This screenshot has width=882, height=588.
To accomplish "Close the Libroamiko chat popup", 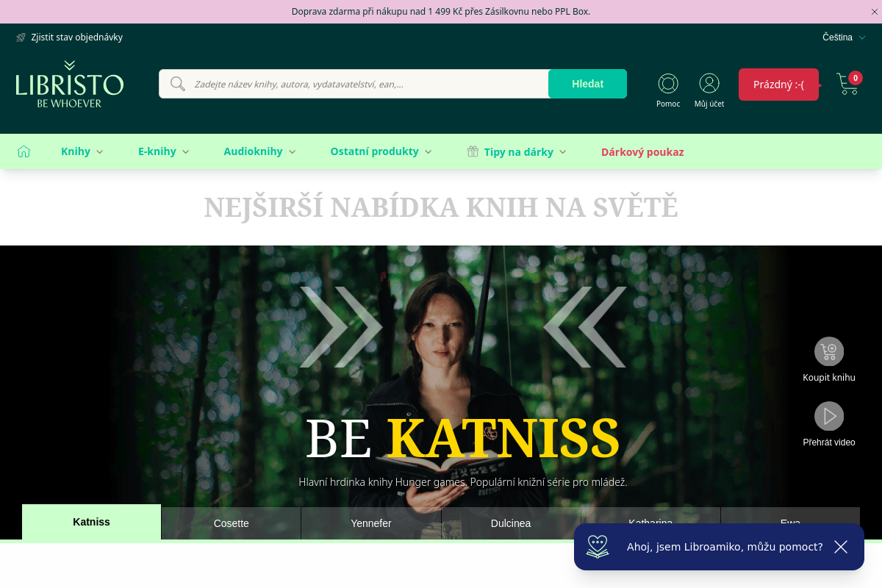I will [841, 547].
